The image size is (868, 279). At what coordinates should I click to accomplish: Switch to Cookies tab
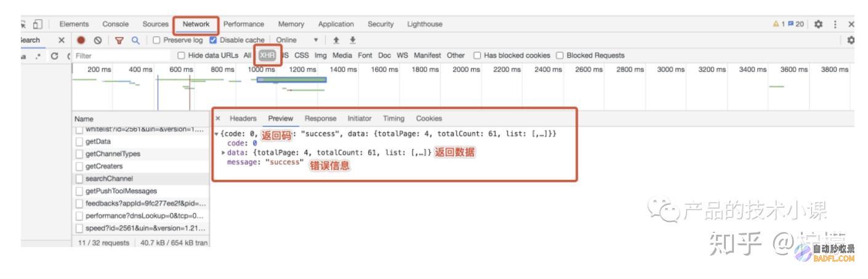pos(429,118)
